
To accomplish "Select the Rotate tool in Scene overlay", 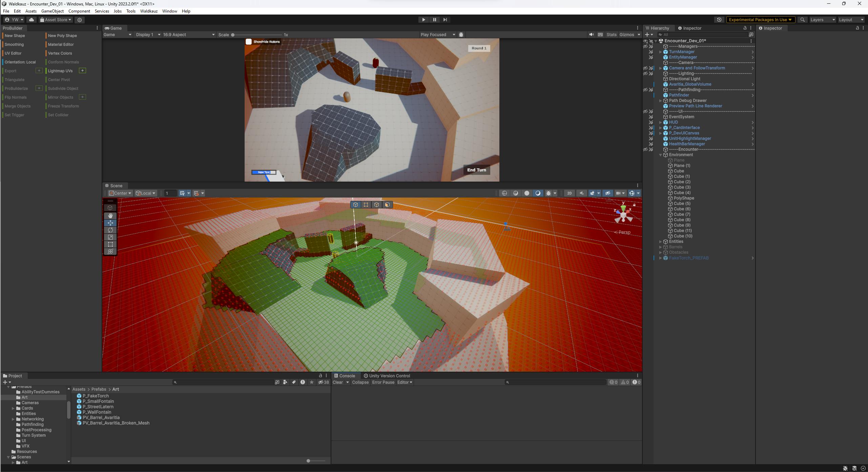I will coord(110,230).
